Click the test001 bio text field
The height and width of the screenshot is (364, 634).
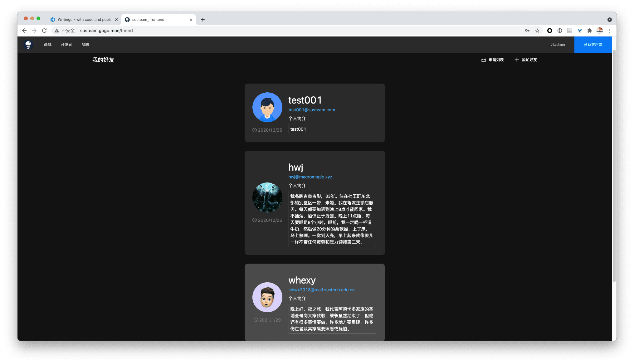point(332,129)
